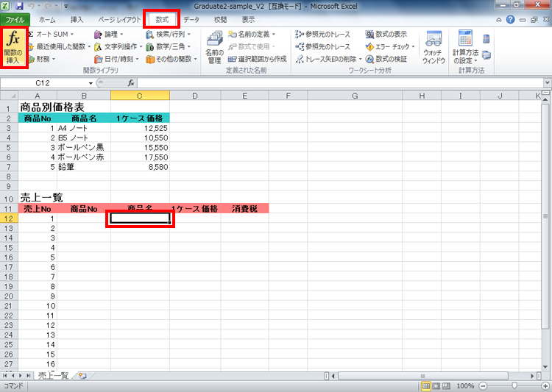Select the cell containing 12,525
The width and height of the screenshot is (552, 392).
click(x=140, y=128)
